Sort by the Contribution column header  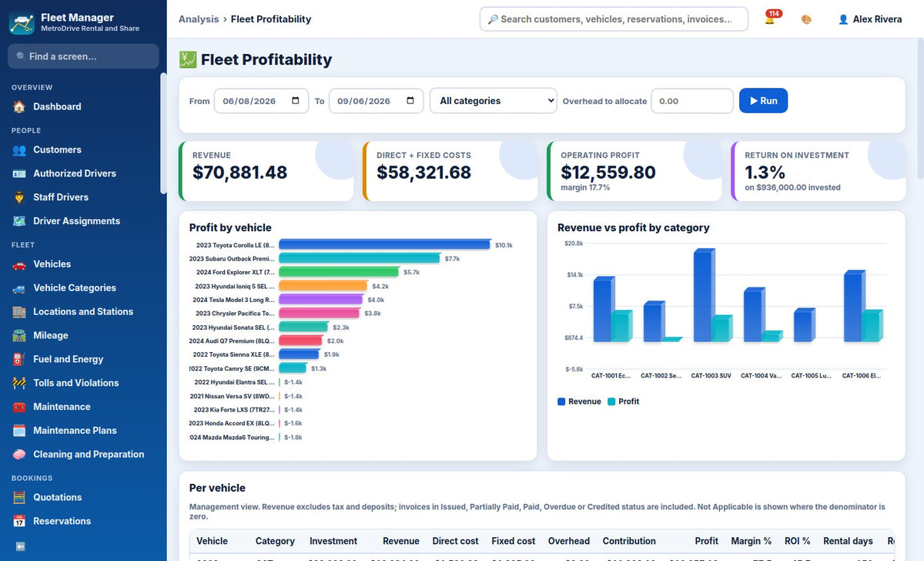pos(629,541)
